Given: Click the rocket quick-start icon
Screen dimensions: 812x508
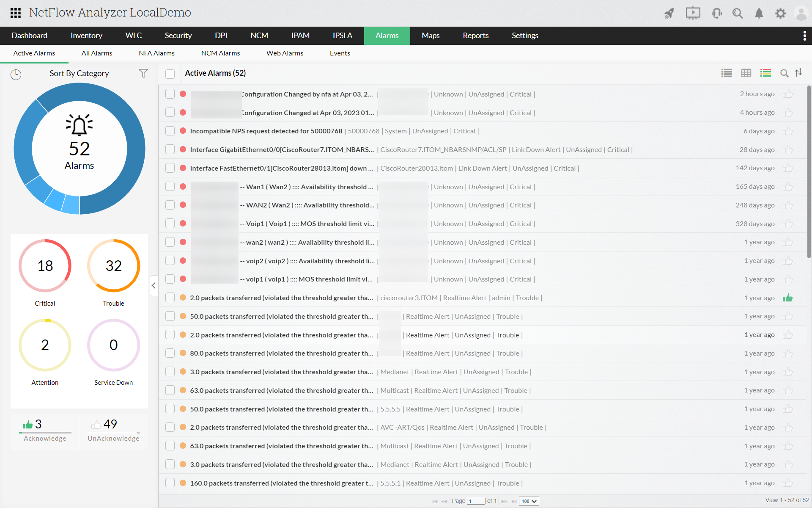Looking at the screenshot, I should (x=669, y=14).
